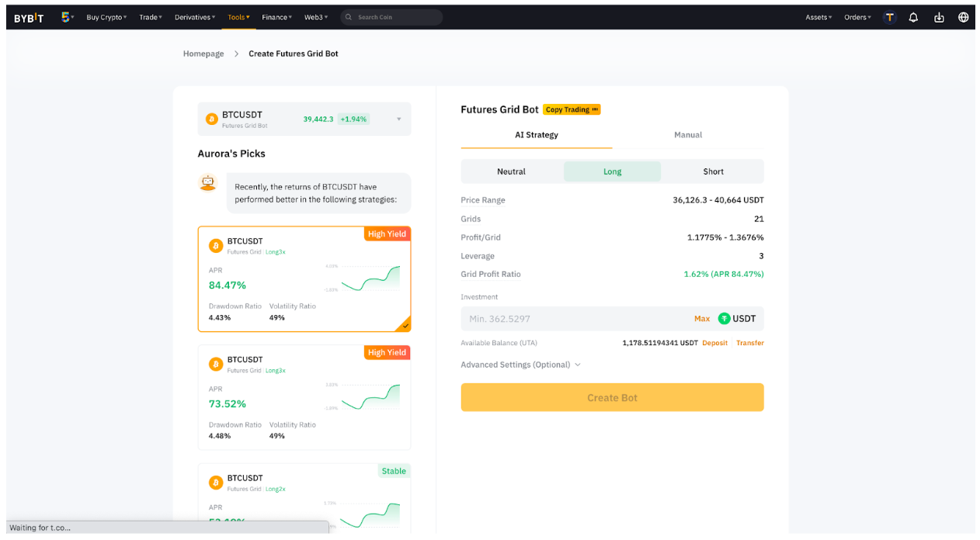Screen dimensions: 980x540
Task: Click the Create Bot button
Action: click(612, 397)
